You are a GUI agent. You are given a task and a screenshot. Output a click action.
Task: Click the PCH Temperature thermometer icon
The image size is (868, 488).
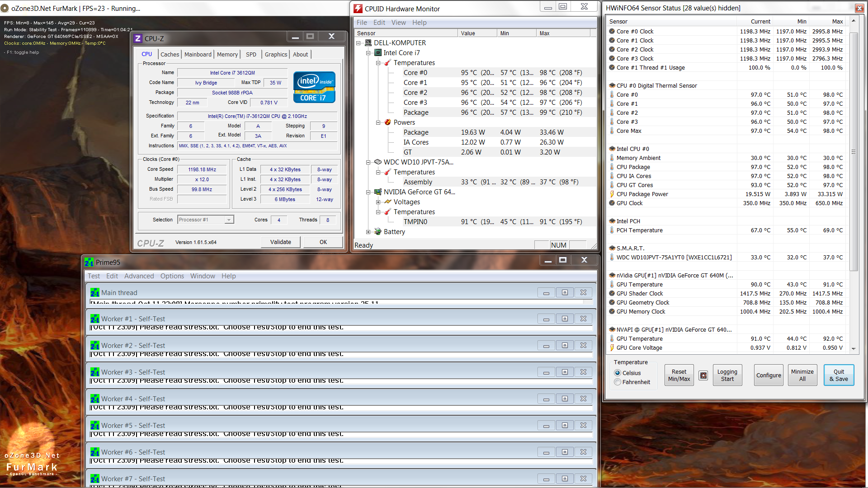click(612, 230)
